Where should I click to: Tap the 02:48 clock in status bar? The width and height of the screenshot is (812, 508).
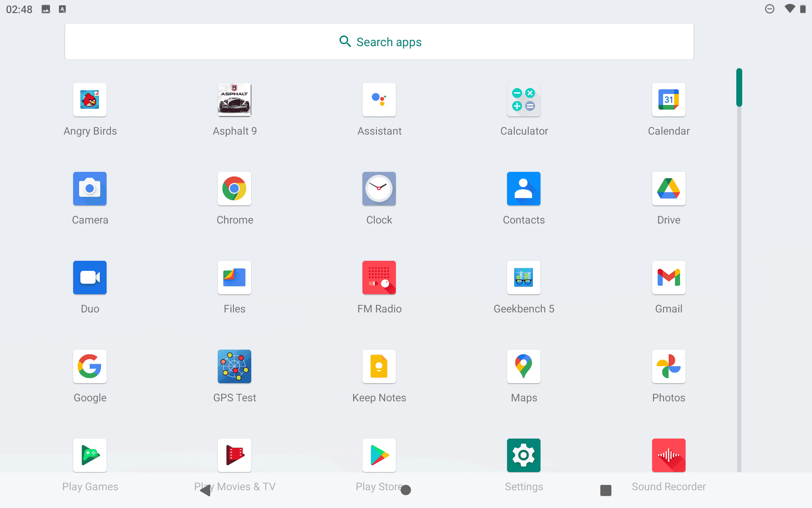pos(19,9)
